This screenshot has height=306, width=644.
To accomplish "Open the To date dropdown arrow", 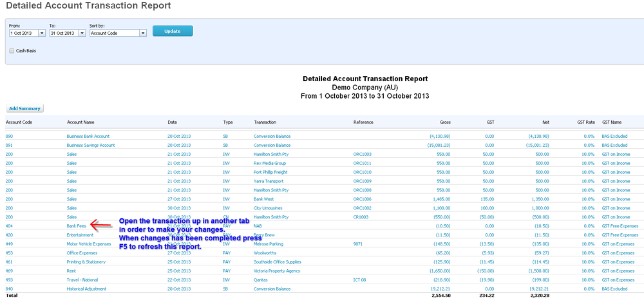I will [x=82, y=33].
